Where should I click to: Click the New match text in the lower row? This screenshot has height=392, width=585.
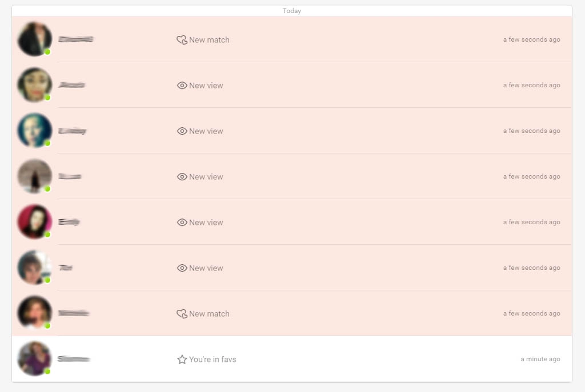click(209, 314)
